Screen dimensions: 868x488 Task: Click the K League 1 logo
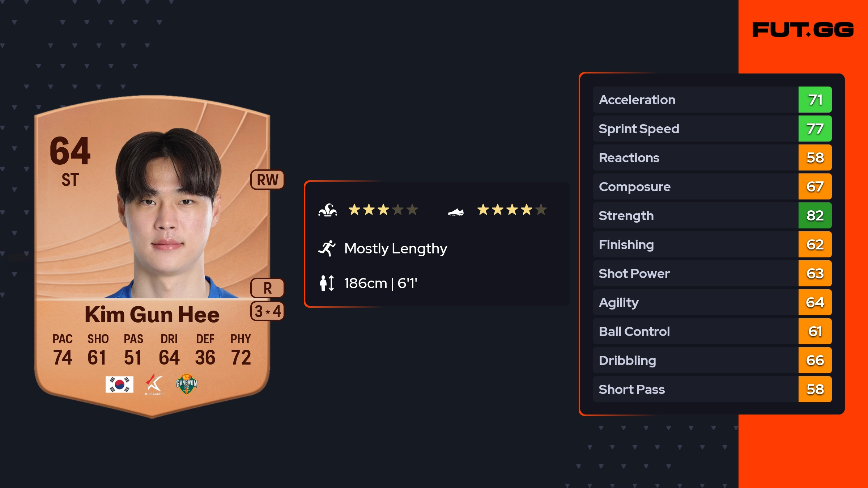[154, 384]
